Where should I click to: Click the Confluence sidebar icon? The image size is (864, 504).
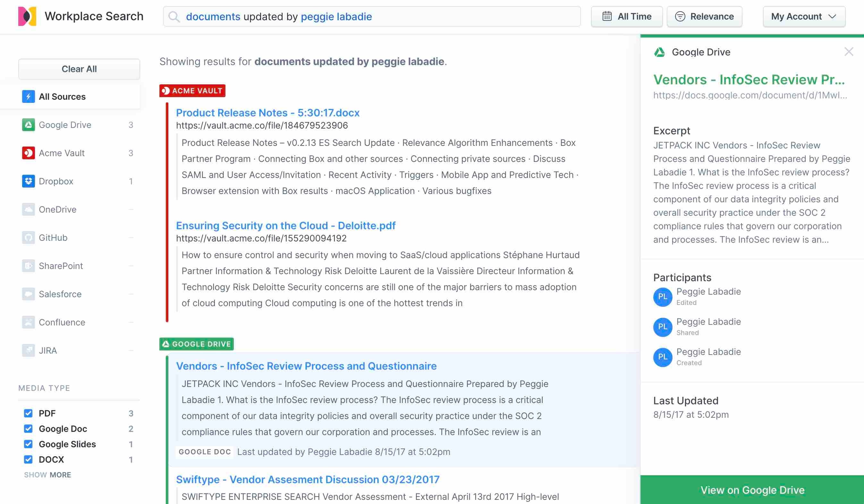tap(29, 322)
